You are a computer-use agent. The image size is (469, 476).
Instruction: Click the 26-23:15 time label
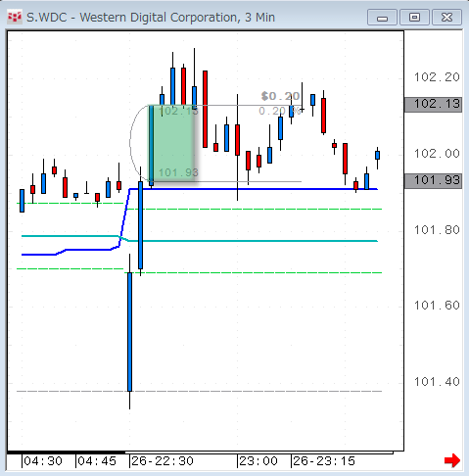pos(323,461)
